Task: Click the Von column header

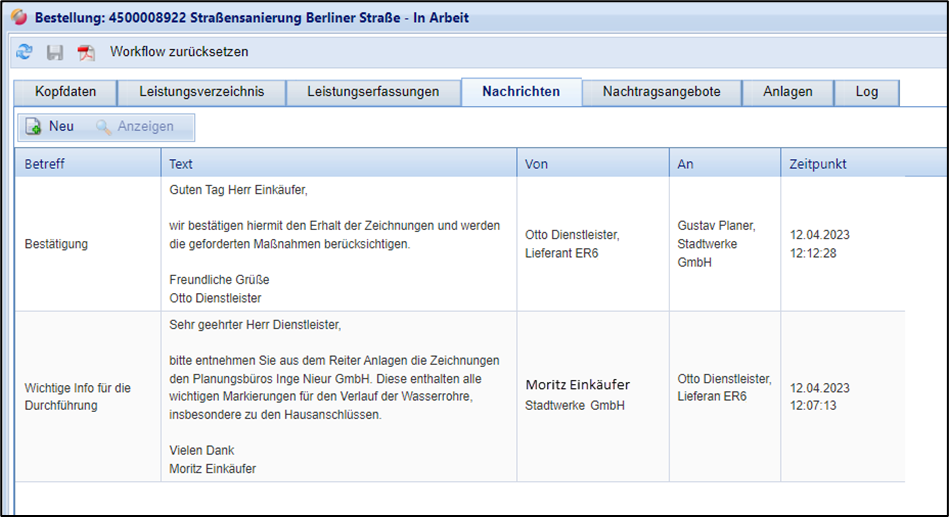Action: pos(592,164)
